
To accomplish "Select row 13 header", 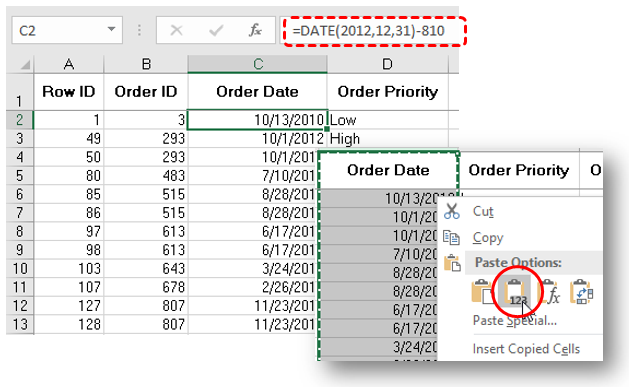I will 19,324.
